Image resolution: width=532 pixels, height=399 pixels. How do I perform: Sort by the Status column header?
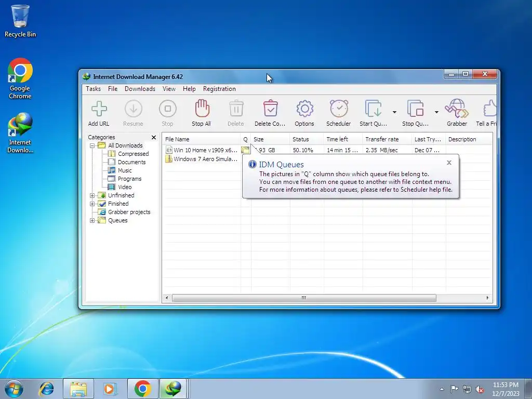click(x=307, y=139)
